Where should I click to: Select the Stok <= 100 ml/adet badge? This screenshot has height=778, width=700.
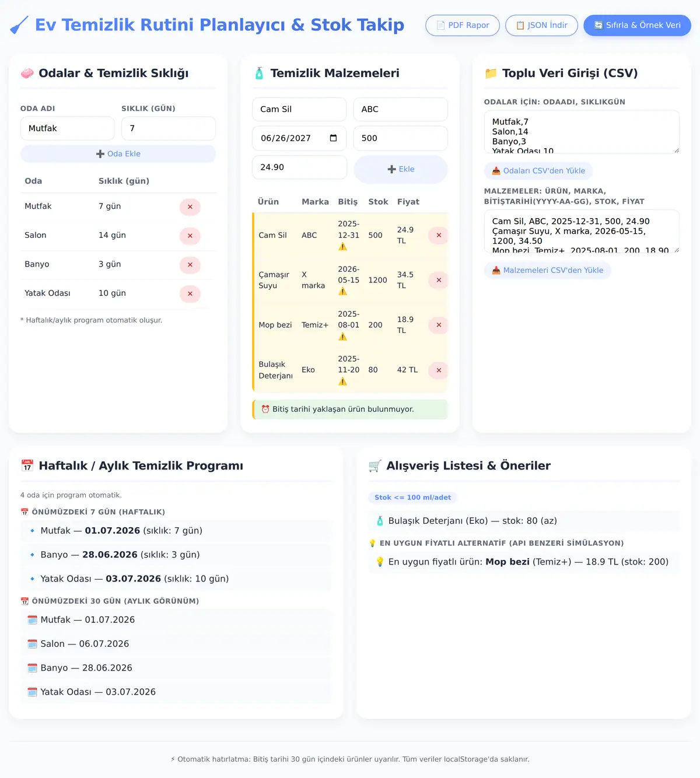click(x=412, y=497)
